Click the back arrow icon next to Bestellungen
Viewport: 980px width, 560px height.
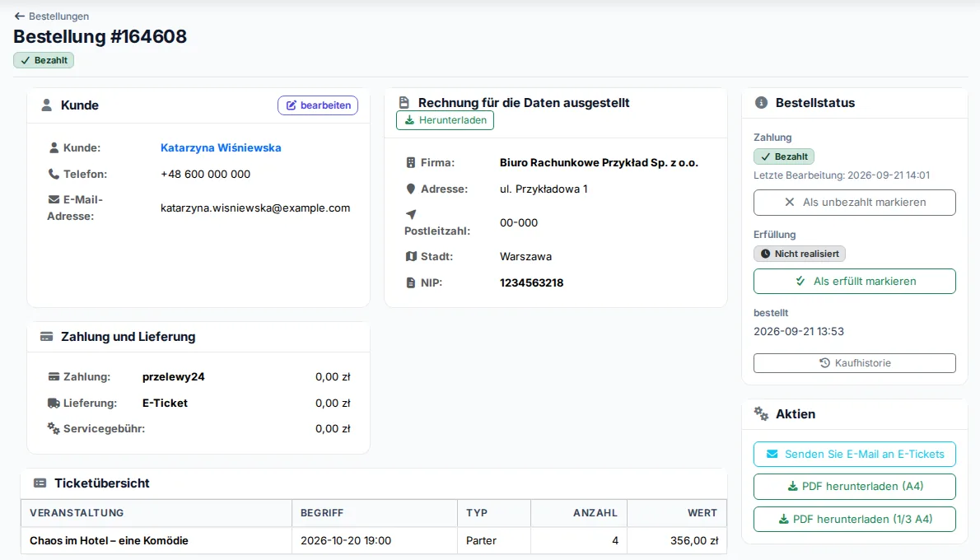click(x=20, y=16)
